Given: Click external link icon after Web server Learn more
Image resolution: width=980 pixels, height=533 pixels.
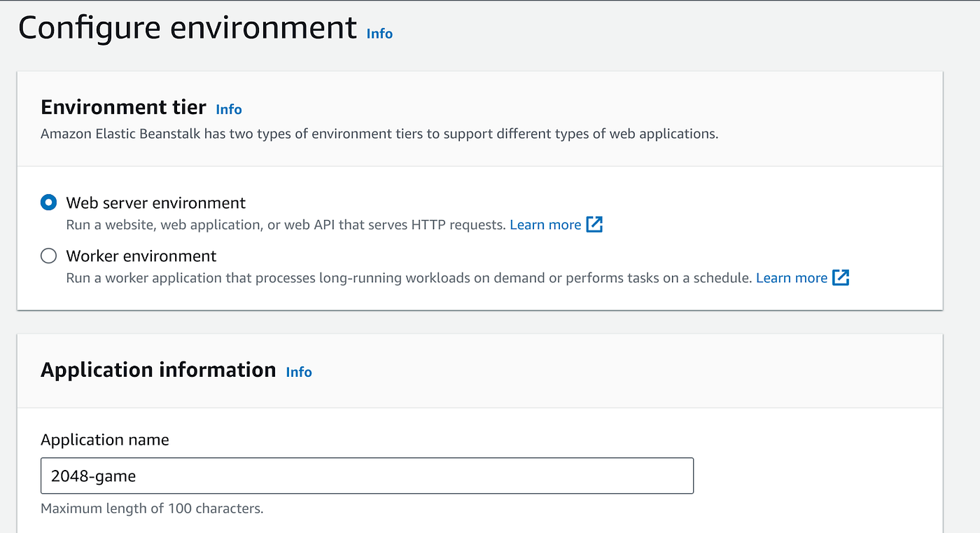Looking at the screenshot, I should pos(594,225).
